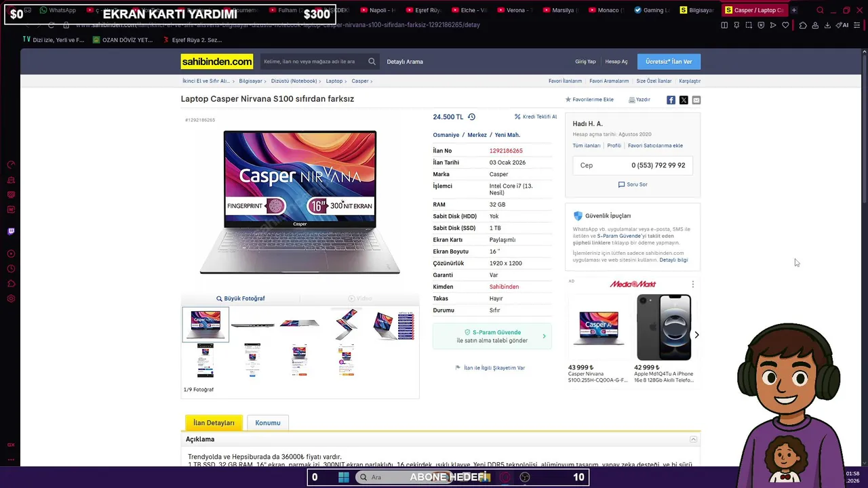Click İlan ile İlgili Şikayetim Var
Image resolution: width=868 pixels, height=488 pixels.
pos(490,368)
